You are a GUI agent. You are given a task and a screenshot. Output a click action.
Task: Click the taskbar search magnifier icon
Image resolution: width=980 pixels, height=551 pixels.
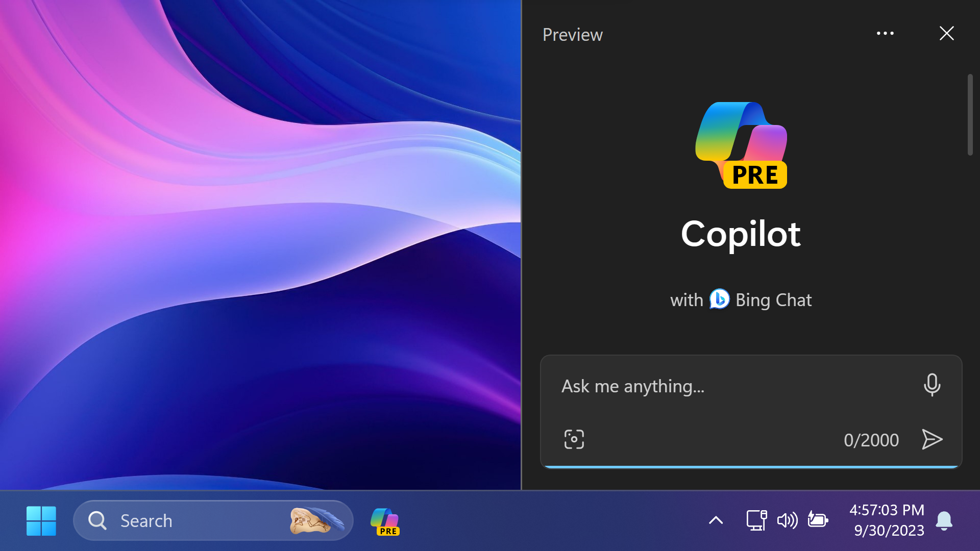(x=97, y=521)
